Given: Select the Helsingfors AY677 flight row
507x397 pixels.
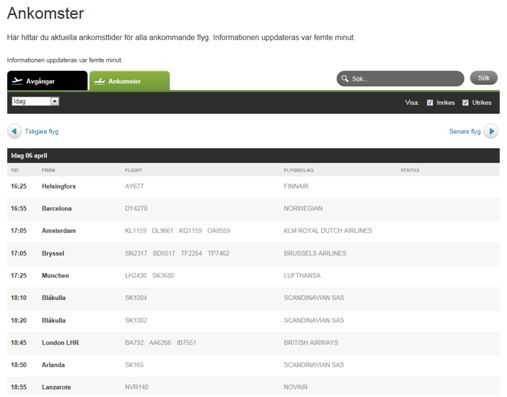Looking at the screenshot, I should [x=253, y=186].
